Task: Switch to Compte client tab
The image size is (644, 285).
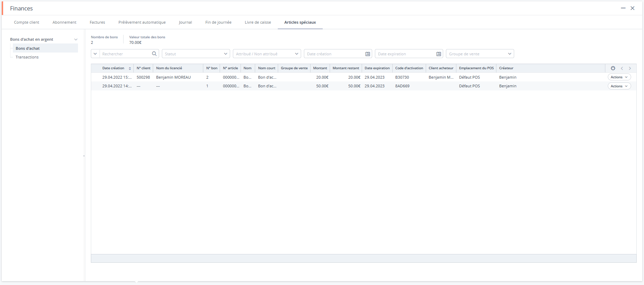Action: [26, 22]
